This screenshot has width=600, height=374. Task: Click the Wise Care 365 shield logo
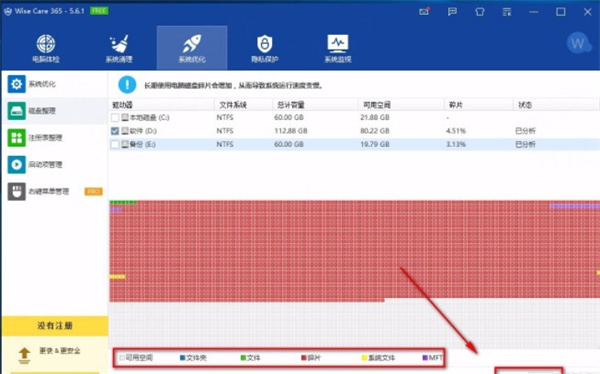point(8,11)
